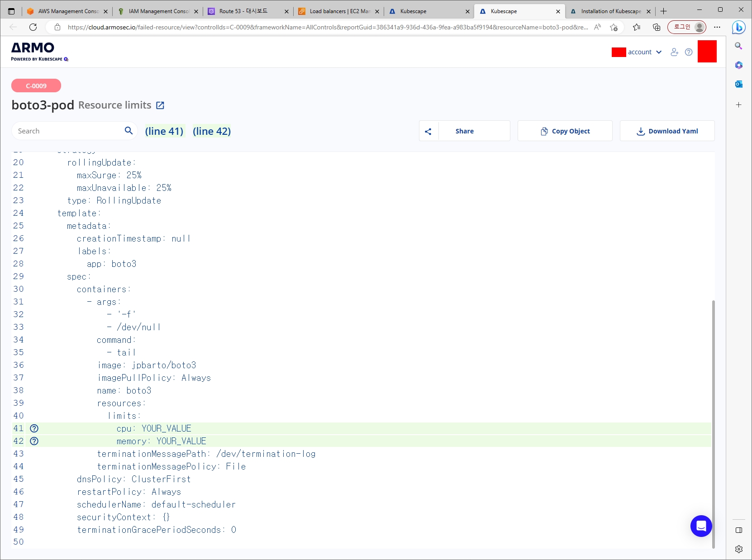Jump to (line 42) link
The width and height of the screenshot is (752, 560).
point(212,131)
